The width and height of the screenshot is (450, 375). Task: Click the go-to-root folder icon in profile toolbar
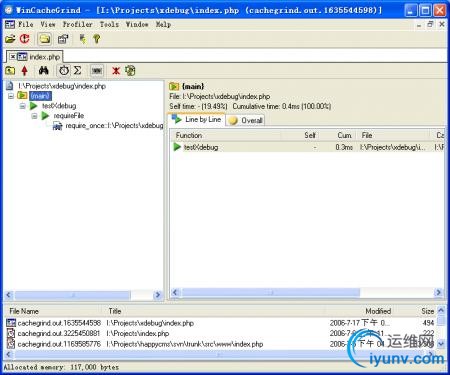click(10, 71)
